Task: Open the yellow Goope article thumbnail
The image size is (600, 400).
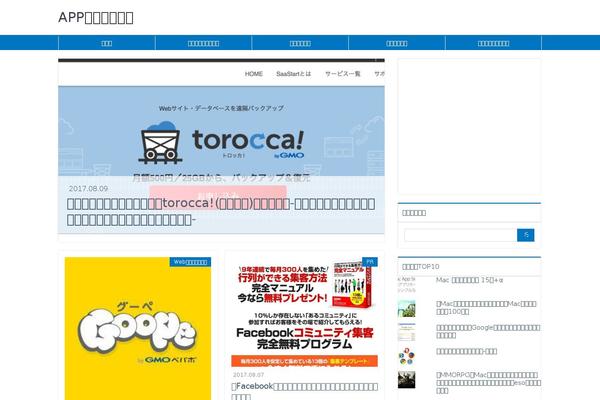Action: point(138,328)
